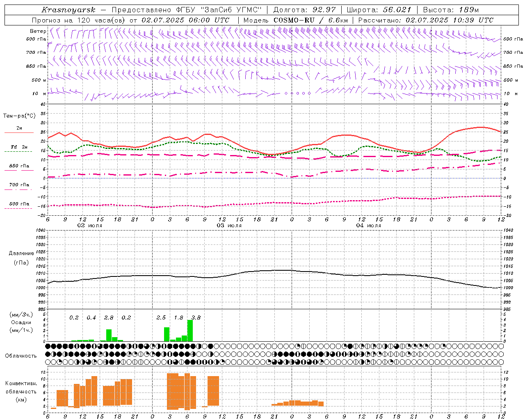Viewport: 525px width, 420px height.
Task: Click the 2.5 precipitation total value
Action: (161, 318)
